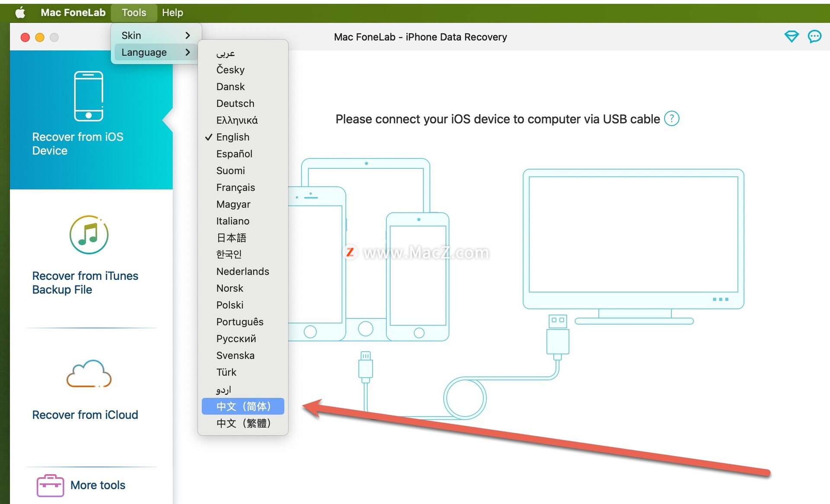Click the Language submenu chevron
The height and width of the screenshot is (504, 830).
point(188,52)
